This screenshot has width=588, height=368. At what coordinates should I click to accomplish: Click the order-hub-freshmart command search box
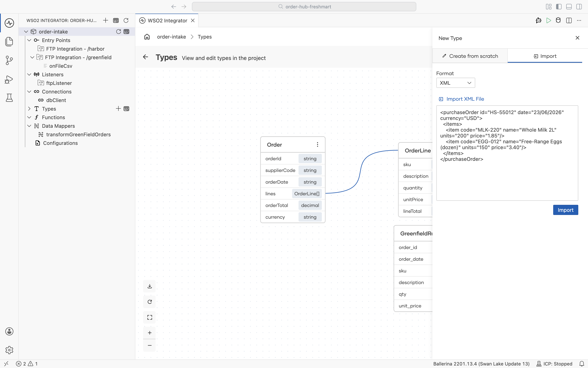304,7
